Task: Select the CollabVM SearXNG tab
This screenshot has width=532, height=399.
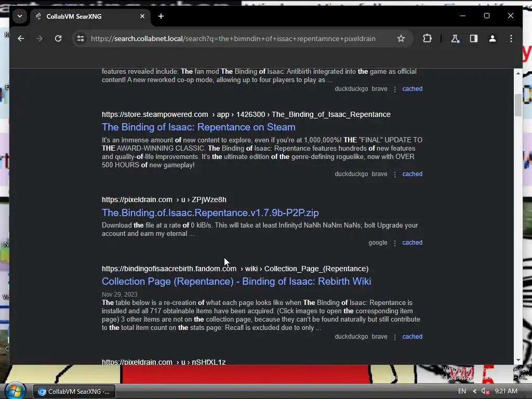Action: click(90, 16)
